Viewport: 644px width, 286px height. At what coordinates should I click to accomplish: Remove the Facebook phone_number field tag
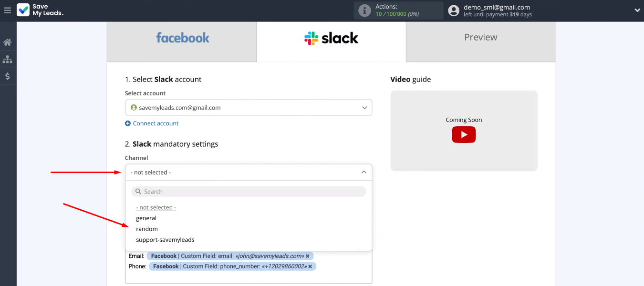point(310,266)
